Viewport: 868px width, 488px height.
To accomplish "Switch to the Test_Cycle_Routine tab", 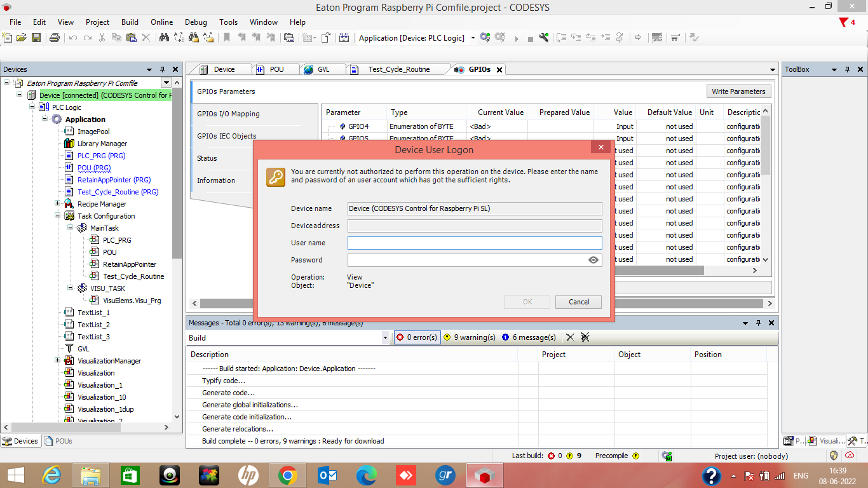I will tap(398, 69).
